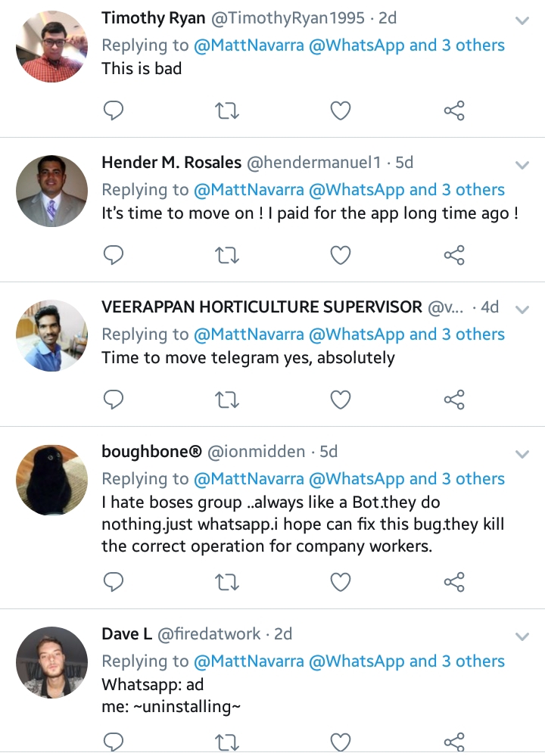Open the @WhatsApp mention in Dave L's reply
This screenshot has height=756, width=545.
[357, 661]
